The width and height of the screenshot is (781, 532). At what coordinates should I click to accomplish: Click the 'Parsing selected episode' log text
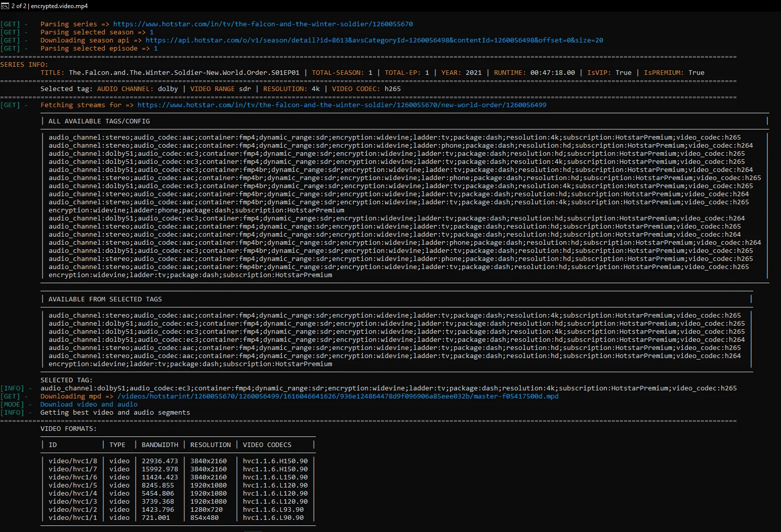89,49
